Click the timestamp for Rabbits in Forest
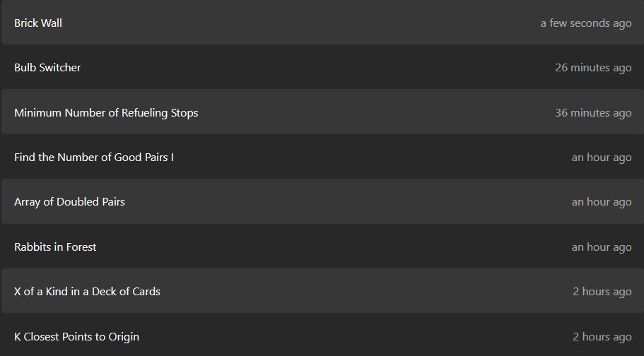Image resolution: width=644 pixels, height=356 pixels. point(602,247)
